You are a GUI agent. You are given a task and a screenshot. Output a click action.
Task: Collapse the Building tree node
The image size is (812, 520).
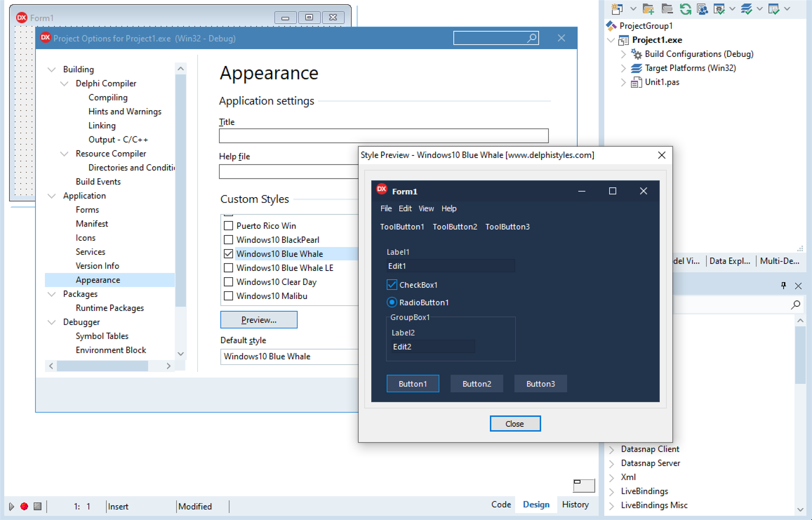click(x=52, y=69)
